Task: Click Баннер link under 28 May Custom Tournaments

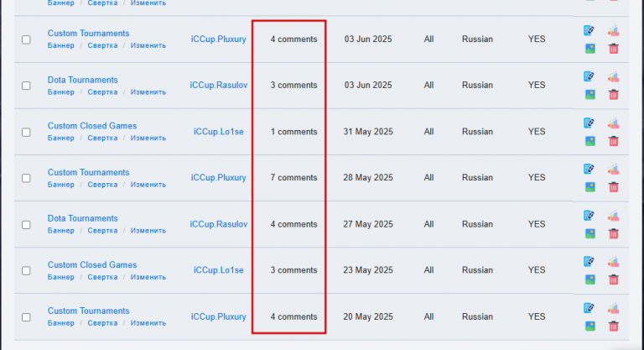Action: point(60,185)
